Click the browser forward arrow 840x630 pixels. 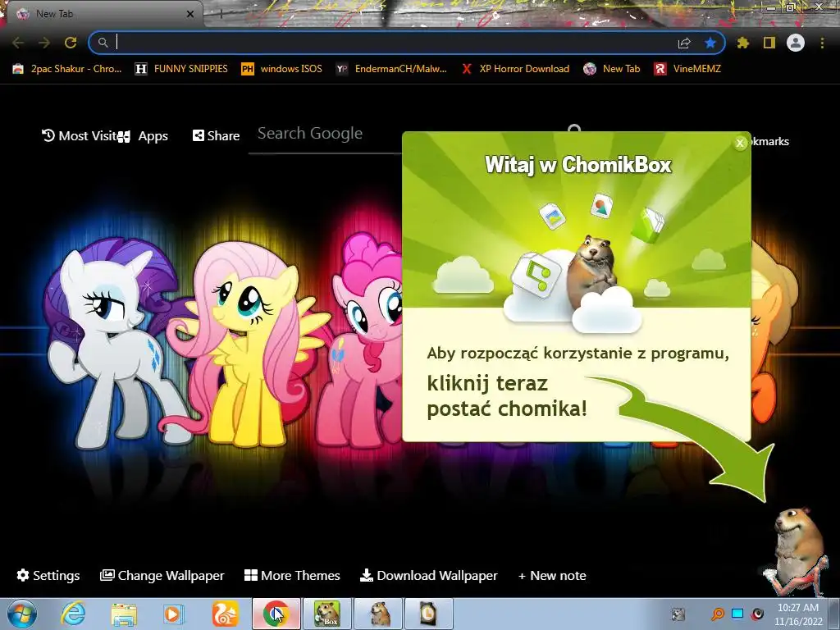click(x=44, y=43)
